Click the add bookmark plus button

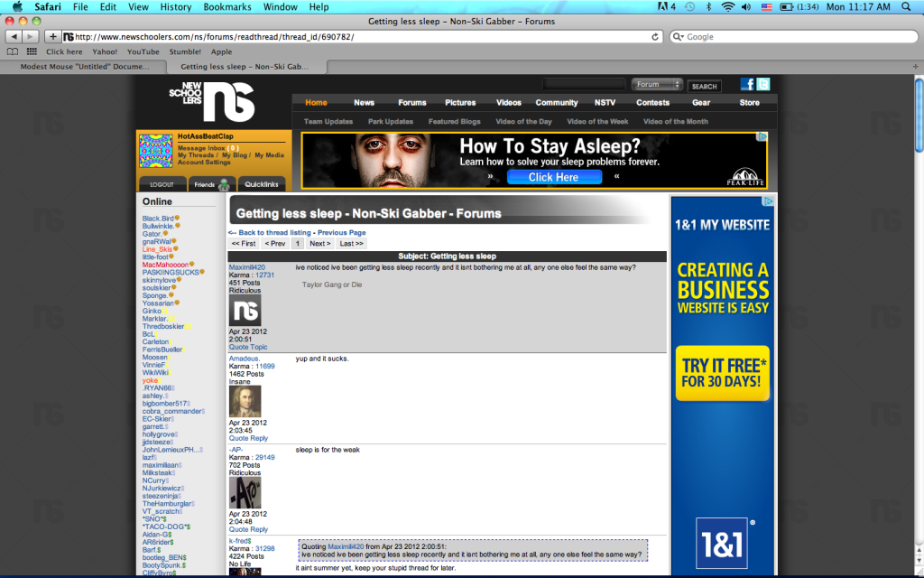[x=53, y=37]
